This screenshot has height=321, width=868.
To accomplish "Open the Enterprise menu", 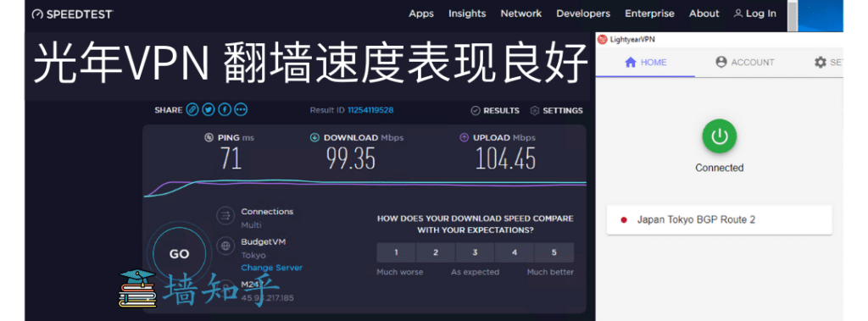I will (649, 14).
